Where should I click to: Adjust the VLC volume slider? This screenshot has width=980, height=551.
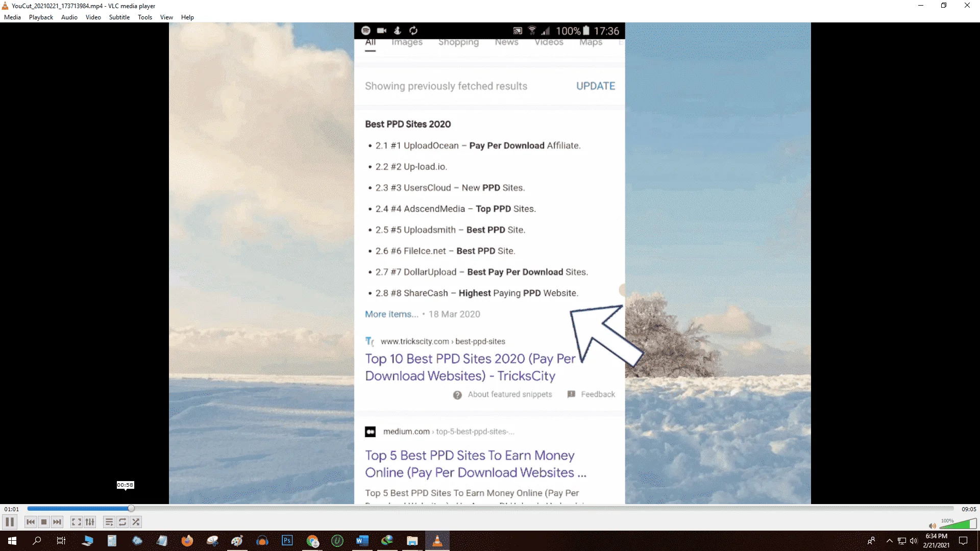[x=958, y=524]
